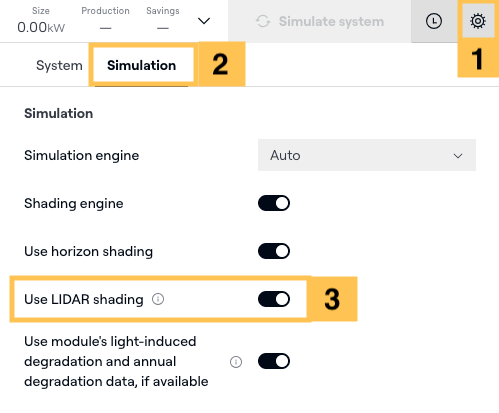Click the Simulate system refresh icon
Image resolution: width=499 pixels, height=413 pixels.
(x=263, y=21)
